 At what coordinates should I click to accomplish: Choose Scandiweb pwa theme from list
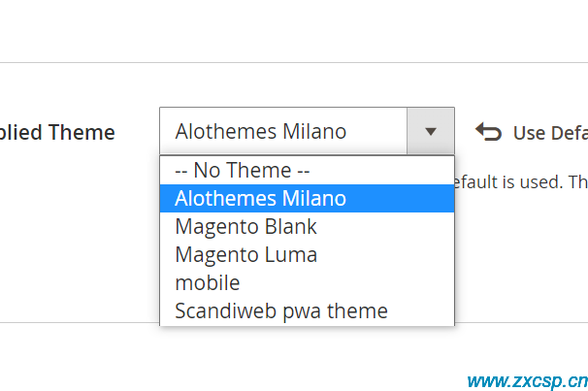tap(308, 310)
